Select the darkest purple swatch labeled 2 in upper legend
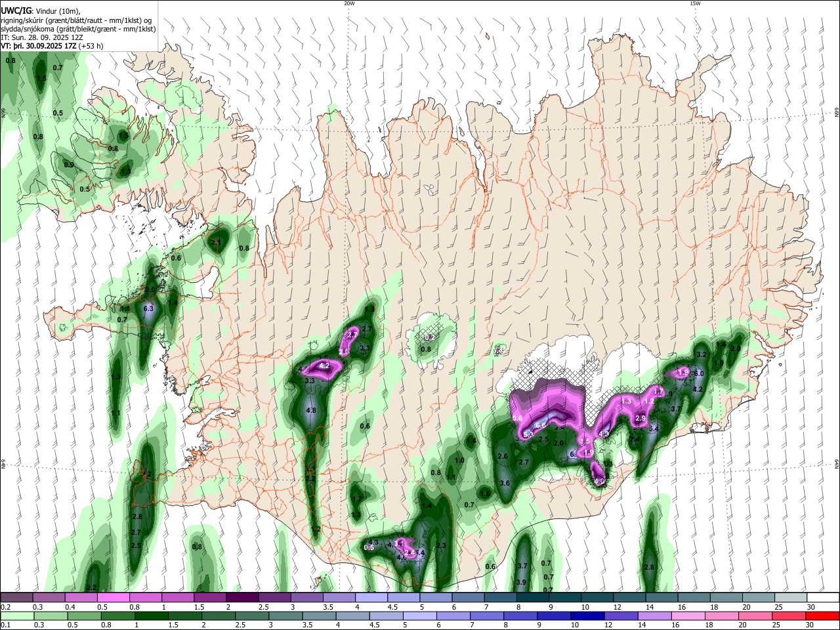The image size is (840, 630). pos(241,598)
